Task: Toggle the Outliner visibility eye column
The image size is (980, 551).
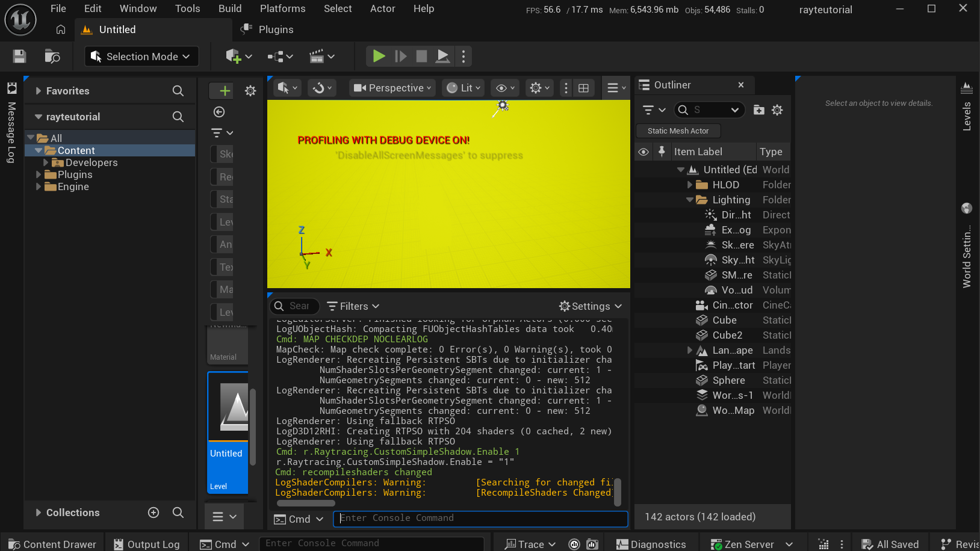Action: (x=644, y=152)
